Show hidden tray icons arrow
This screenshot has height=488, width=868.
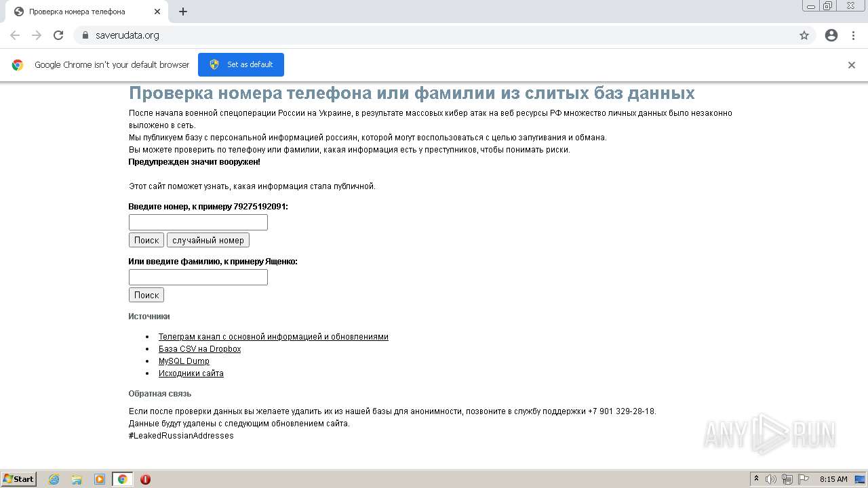pos(757,479)
